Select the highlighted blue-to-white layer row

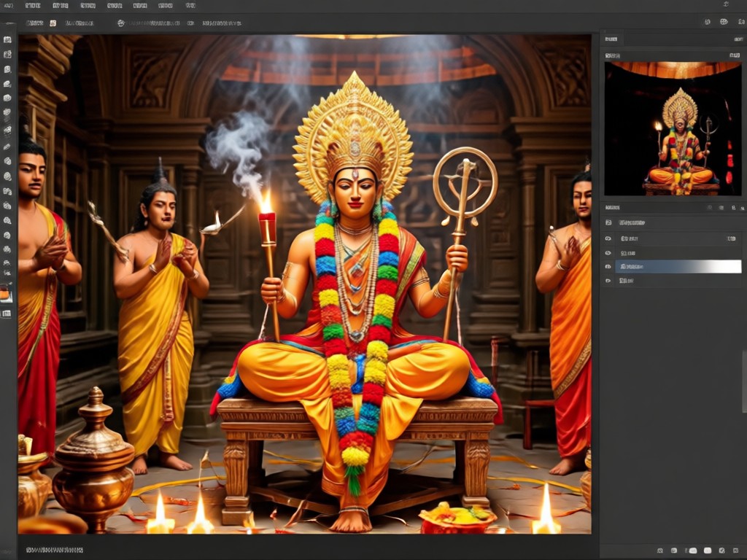coord(678,267)
